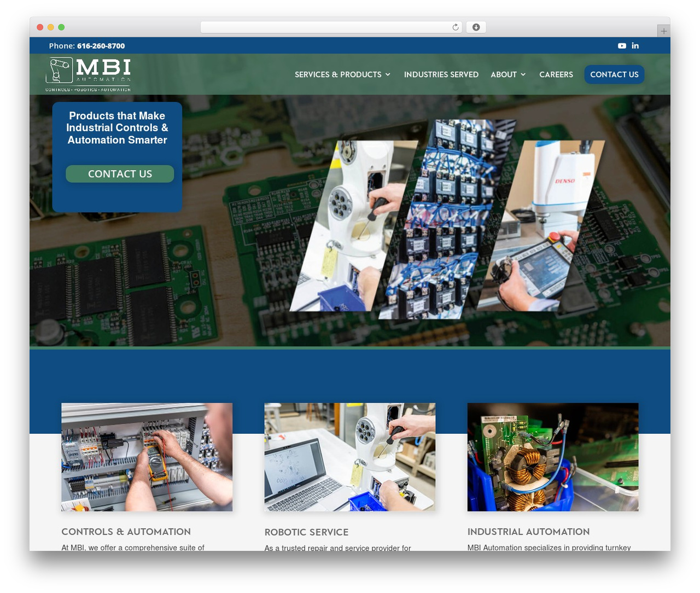
Task: Click Robotic Service heading
Action: point(306,532)
